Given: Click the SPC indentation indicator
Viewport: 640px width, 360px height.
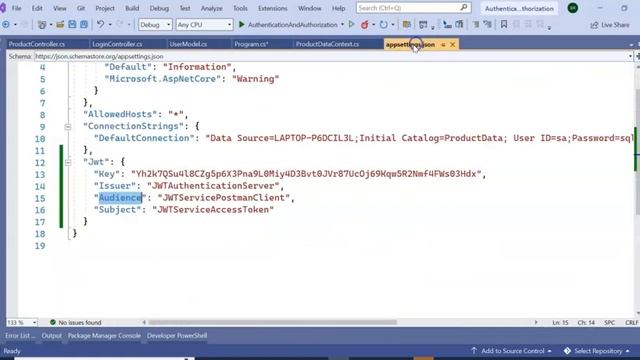Looking at the screenshot, I should (609, 322).
